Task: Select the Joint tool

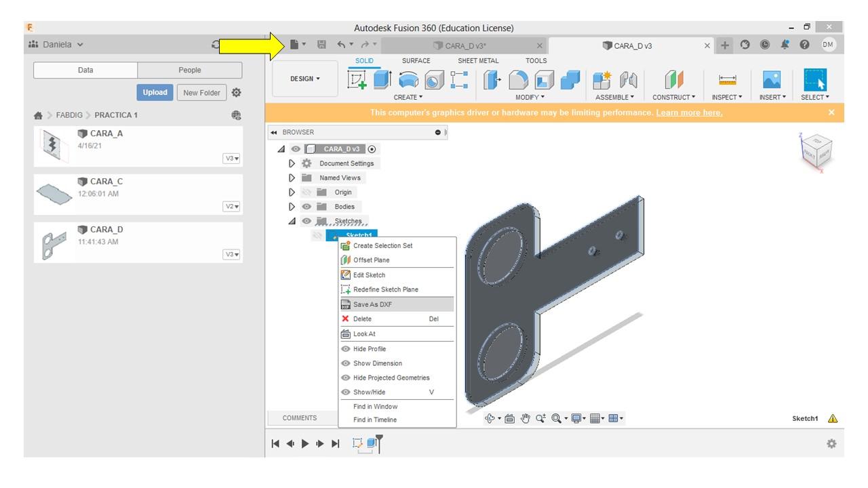Action: tap(629, 80)
